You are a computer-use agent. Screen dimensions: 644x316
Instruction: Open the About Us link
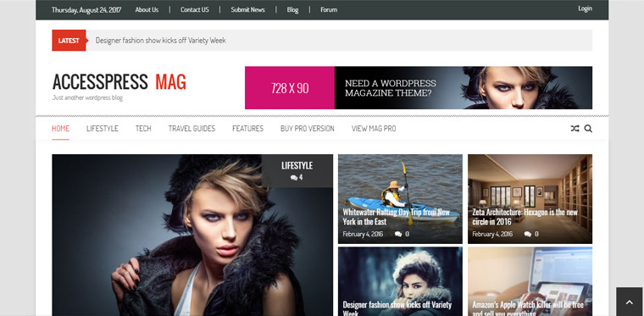pos(147,10)
